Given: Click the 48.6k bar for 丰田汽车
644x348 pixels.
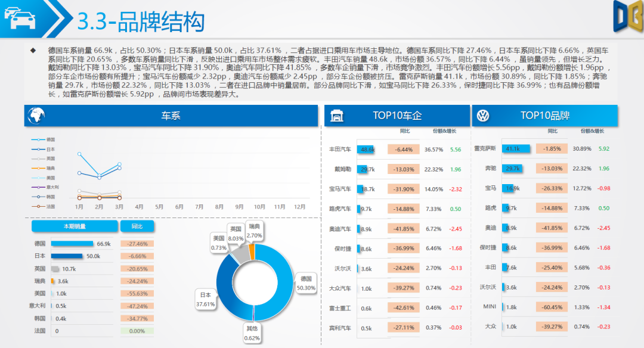Looking at the screenshot, I should (x=366, y=150).
